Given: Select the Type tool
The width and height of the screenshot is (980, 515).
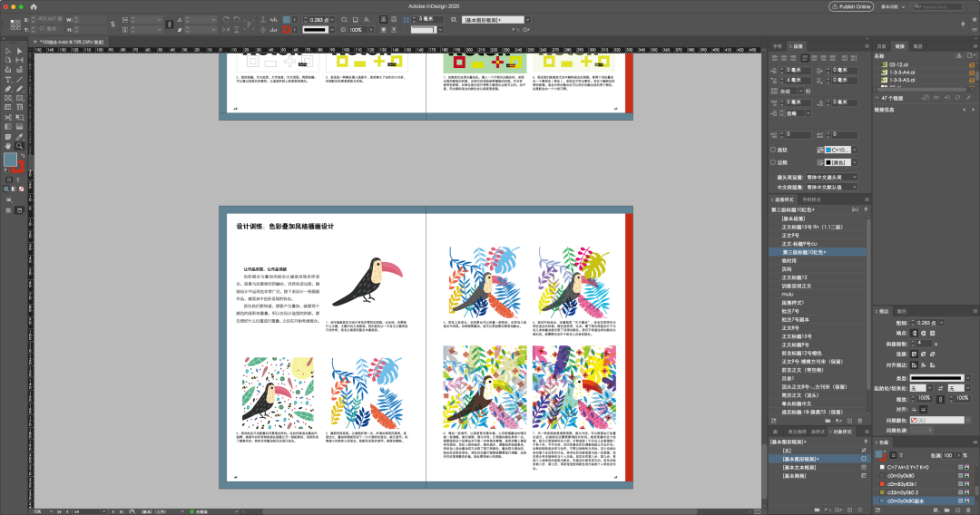Looking at the screenshot, I should (7, 79).
